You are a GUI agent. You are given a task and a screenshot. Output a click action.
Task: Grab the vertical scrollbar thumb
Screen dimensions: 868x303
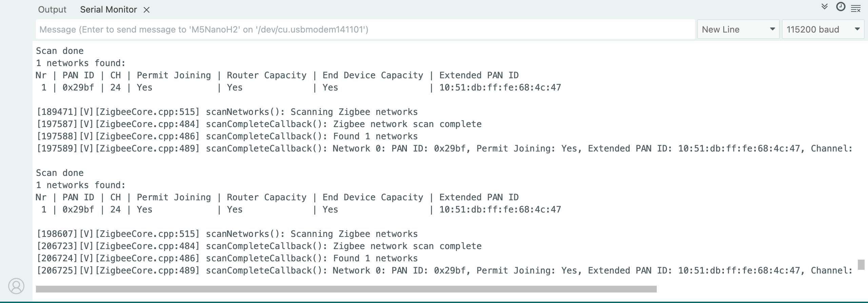pos(861,264)
